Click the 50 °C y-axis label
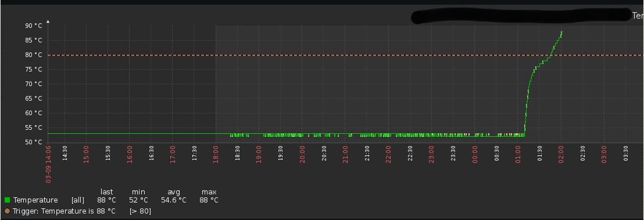The height and width of the screenshot is (220, 644). pyautogui.click(x=34, y=142)
